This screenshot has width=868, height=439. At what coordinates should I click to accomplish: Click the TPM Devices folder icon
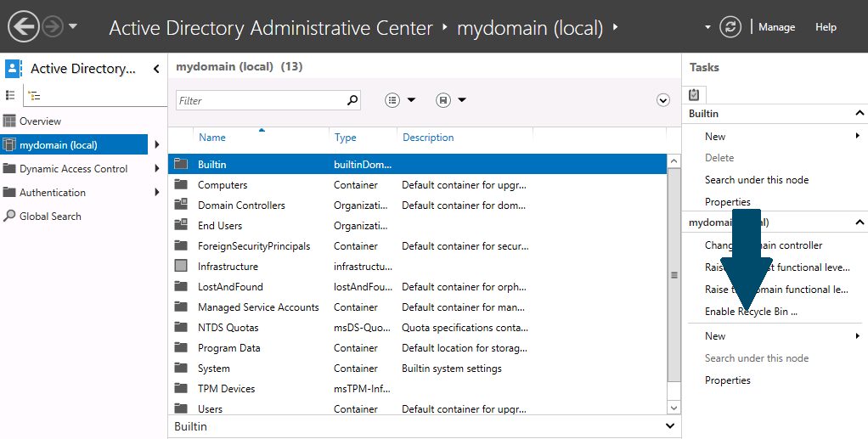[181, 389]
